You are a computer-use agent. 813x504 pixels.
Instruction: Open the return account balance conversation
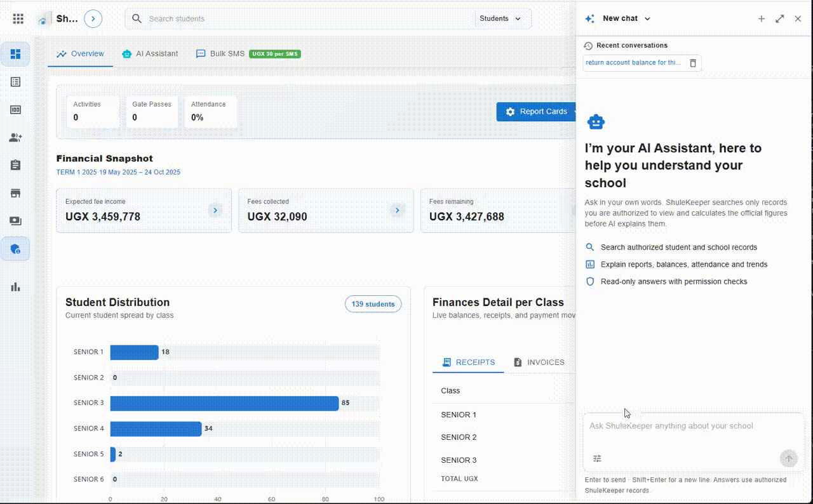(633, 63)
